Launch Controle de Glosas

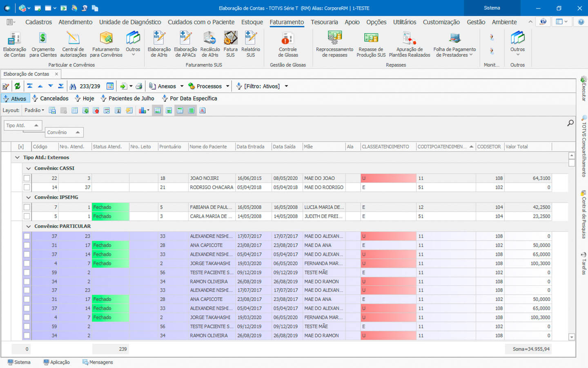coord(288,44)
